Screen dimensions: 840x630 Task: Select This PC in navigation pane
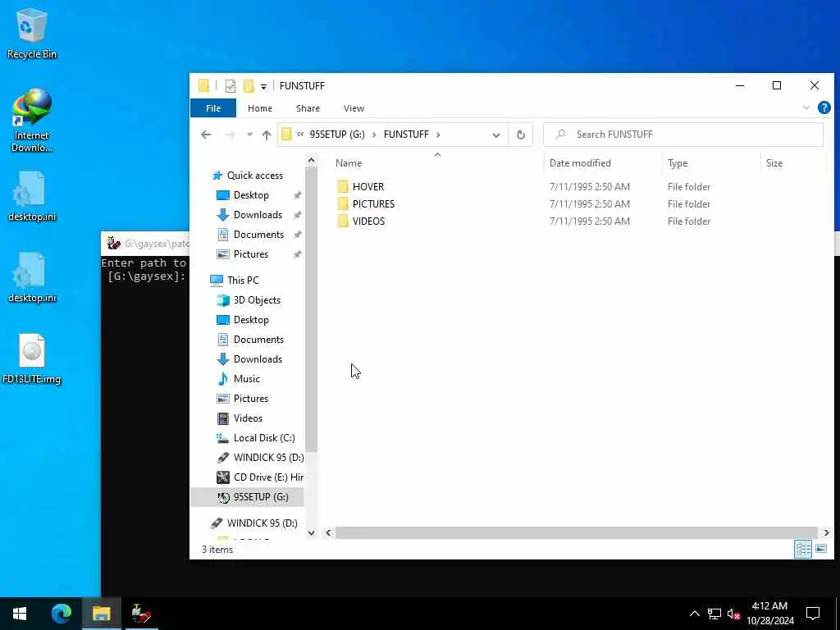[242, 281]
